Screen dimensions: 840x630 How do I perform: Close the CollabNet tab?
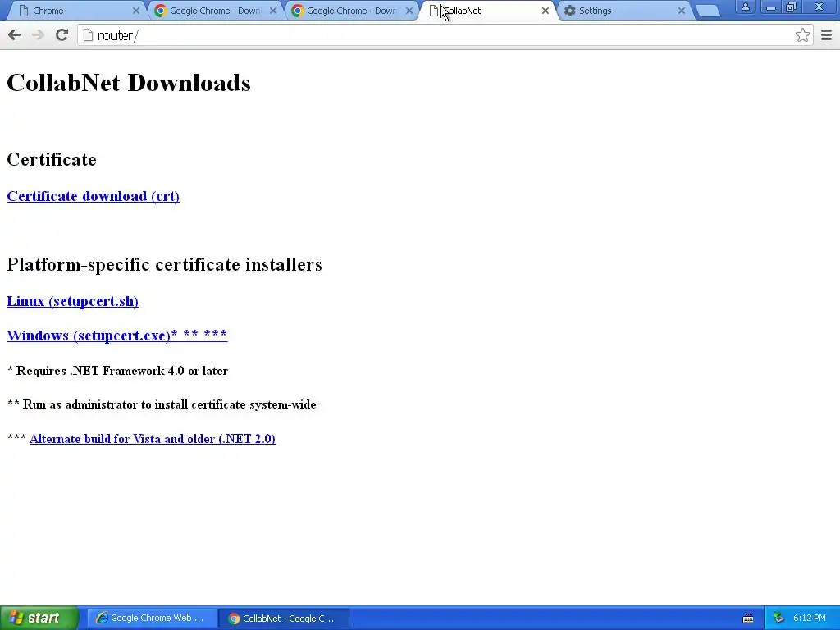pyautogui.click(x=546, y=11)
